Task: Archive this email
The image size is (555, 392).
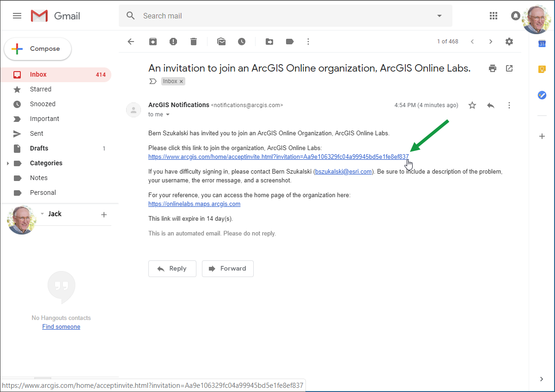Action: 153,42
